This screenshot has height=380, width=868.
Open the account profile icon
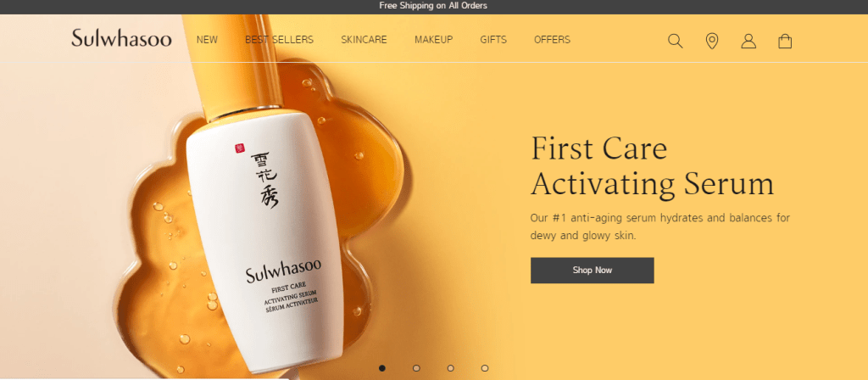click(x=748, y=41)
